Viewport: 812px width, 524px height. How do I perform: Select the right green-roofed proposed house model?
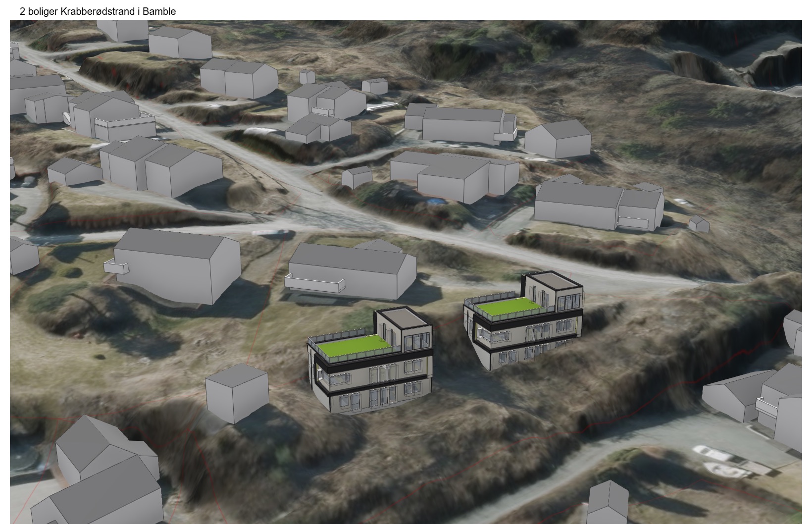click(x=524, y=320)
